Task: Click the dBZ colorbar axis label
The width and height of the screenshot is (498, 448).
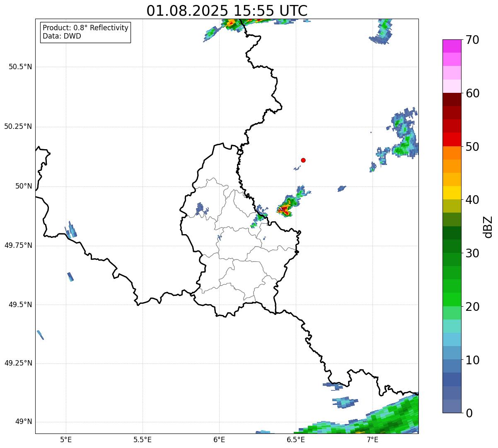Action: [x=488, y=226]
